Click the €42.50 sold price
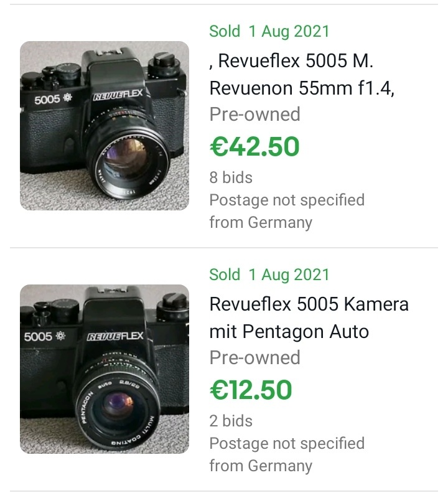 [254, 146]
